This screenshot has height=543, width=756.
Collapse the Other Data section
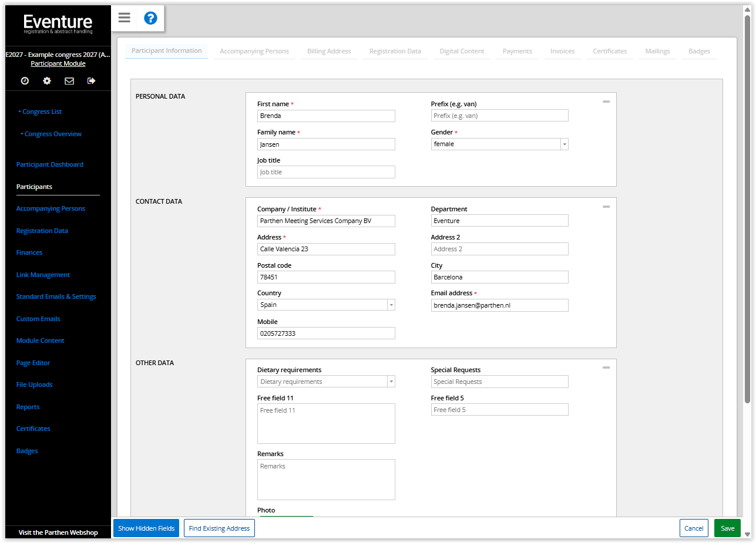point(606,367)
